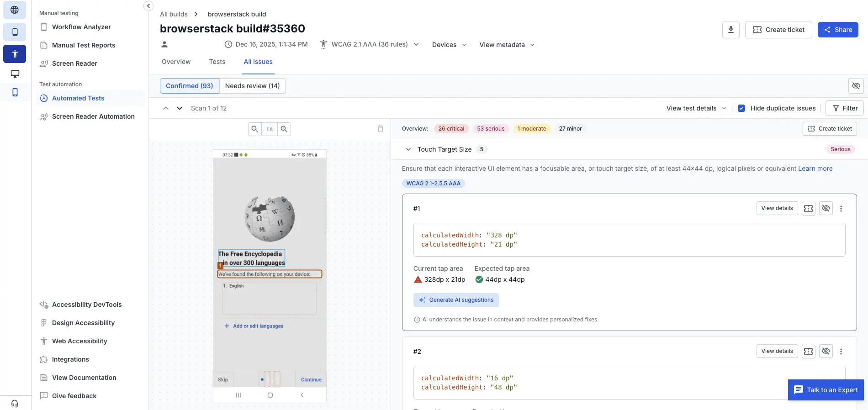868x410 pixels.
Task: Toggle hidden issues visibility in toolbar
Action: tap(856, 86)
